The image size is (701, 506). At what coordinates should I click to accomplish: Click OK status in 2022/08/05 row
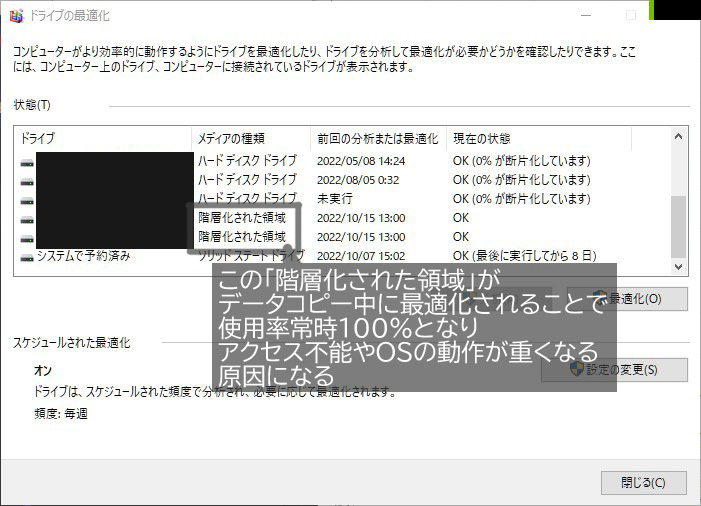521,180
